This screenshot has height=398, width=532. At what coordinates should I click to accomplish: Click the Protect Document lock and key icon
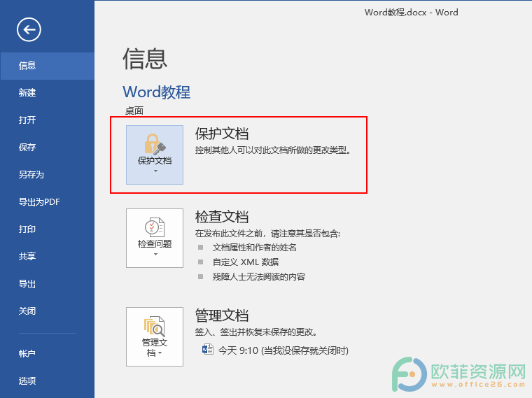[155, 144]
